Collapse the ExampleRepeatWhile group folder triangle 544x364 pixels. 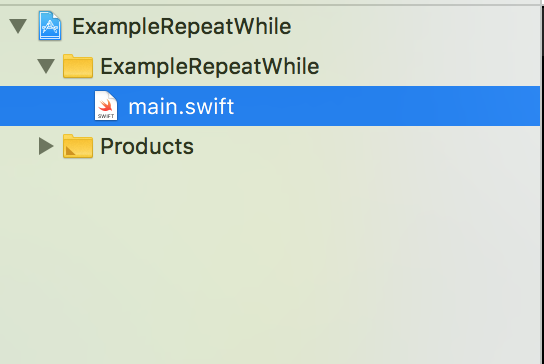tap(46, 66)
